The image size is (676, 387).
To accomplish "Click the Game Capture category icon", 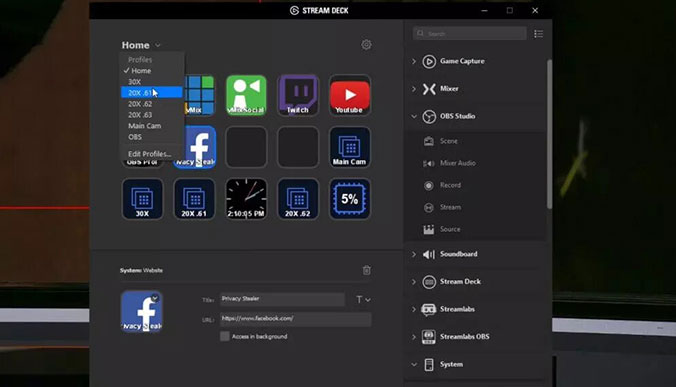I will (x=429, y=61).
